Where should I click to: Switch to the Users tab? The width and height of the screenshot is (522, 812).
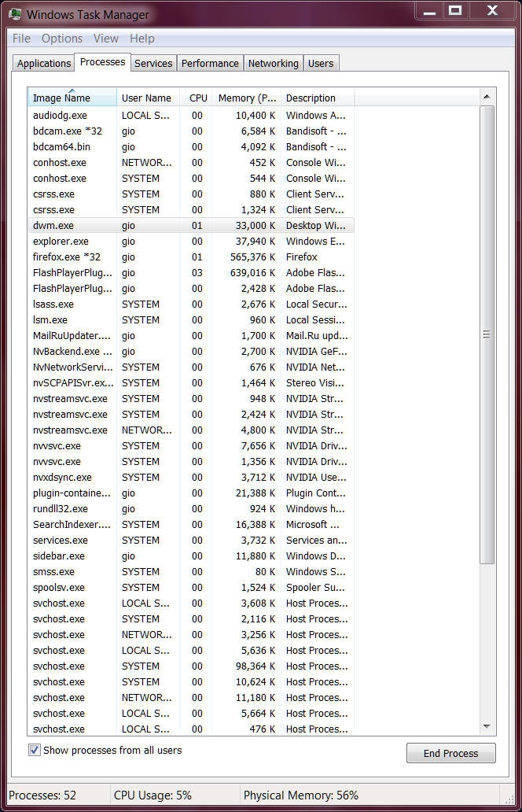click(x=321, y=63)
